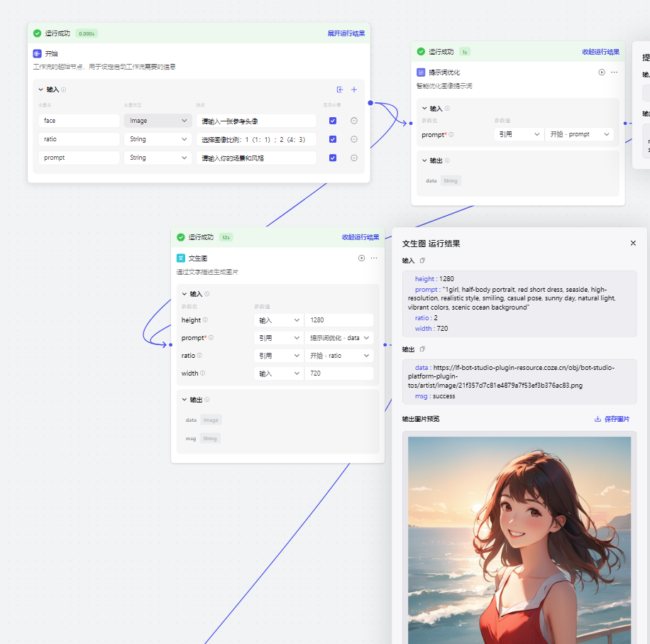The height and width of the screenshot is (644, 650).
Task: Expand run results via 展开运行结果 link
Action: pyautogui.click(x=346, y=33)
